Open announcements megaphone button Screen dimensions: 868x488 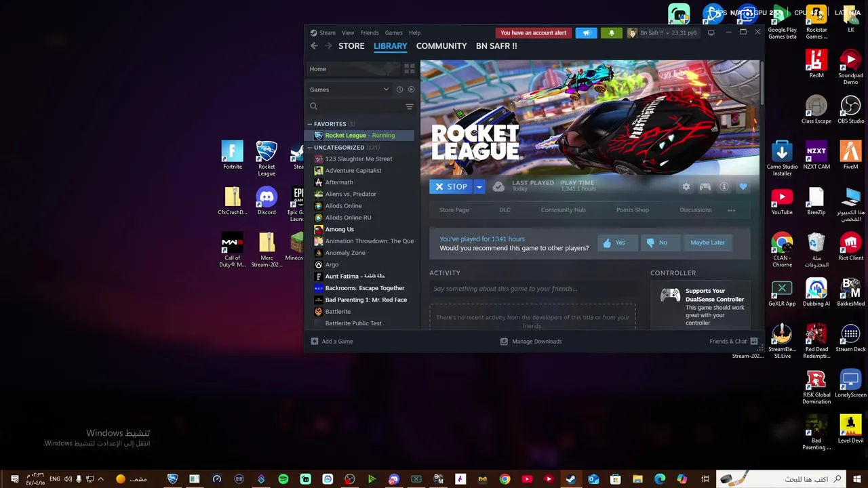pos(587,33)
